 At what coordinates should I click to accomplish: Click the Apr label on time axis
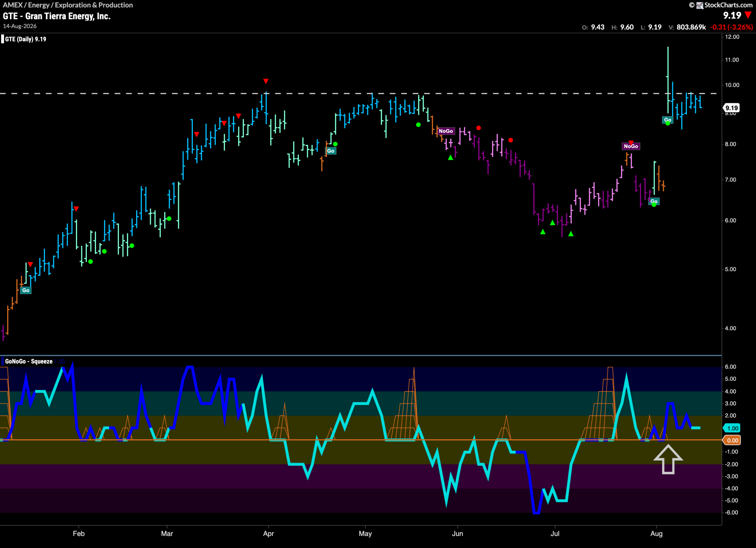tap(268, 533)
